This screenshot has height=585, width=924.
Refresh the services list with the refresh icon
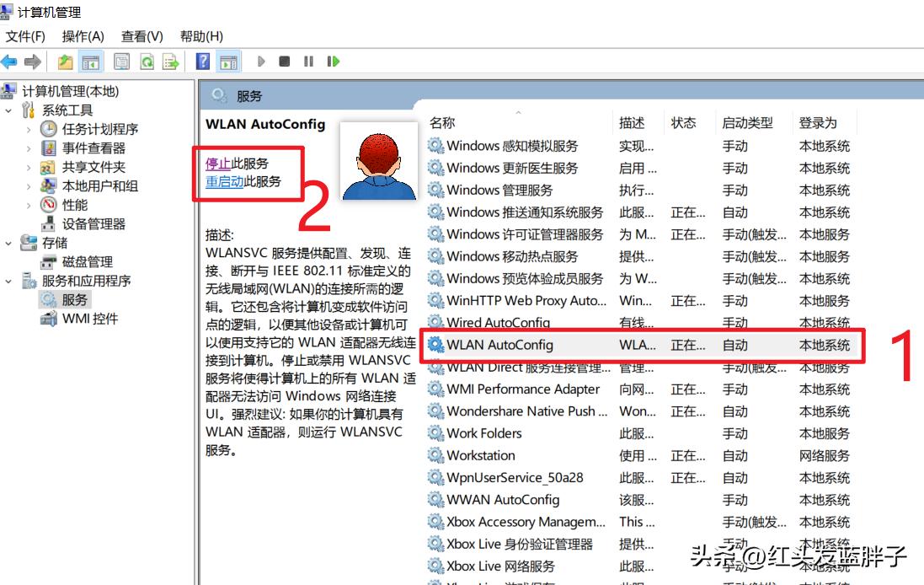coord(146,61)
